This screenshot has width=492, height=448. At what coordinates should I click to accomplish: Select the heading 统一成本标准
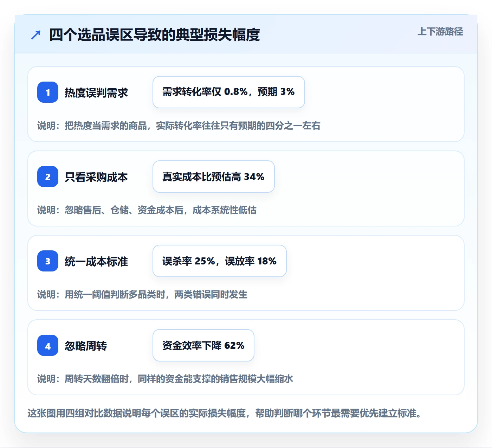(96, 261)
